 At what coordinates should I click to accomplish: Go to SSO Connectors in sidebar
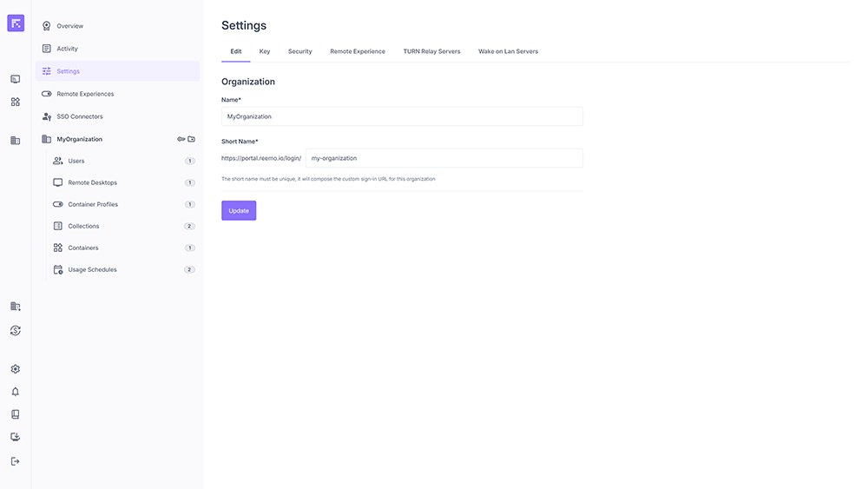(79, 116)
